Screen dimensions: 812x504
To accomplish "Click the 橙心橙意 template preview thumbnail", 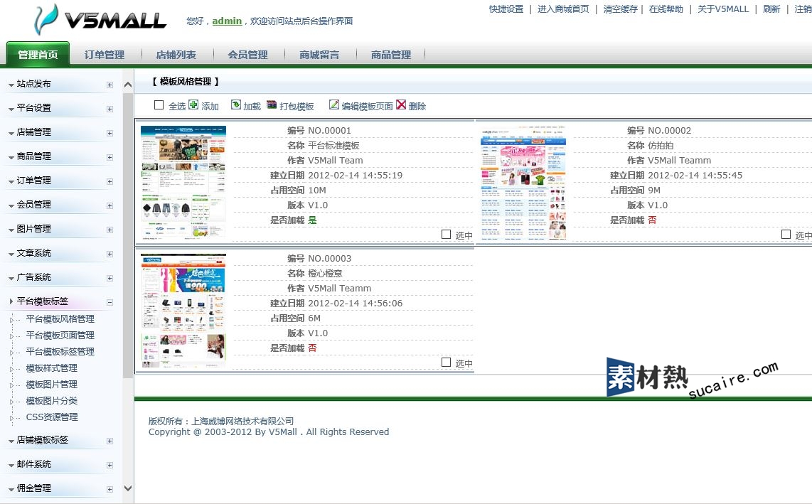I will coord(183,311).
